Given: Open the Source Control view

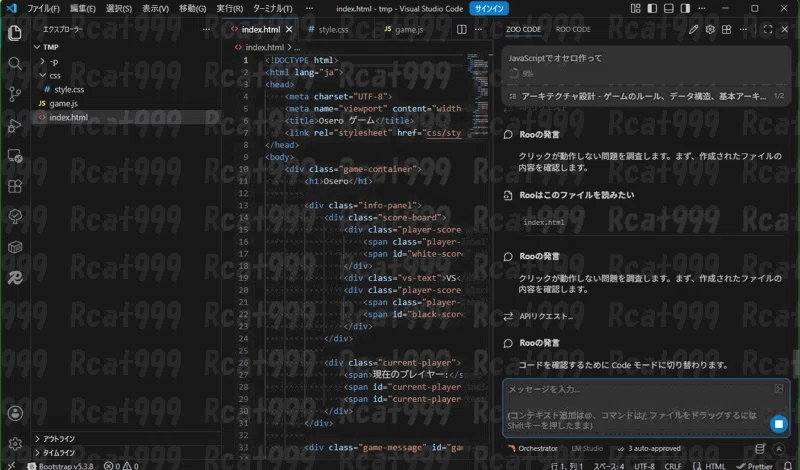Looking at the screenshot, I should tap(15, 94).
